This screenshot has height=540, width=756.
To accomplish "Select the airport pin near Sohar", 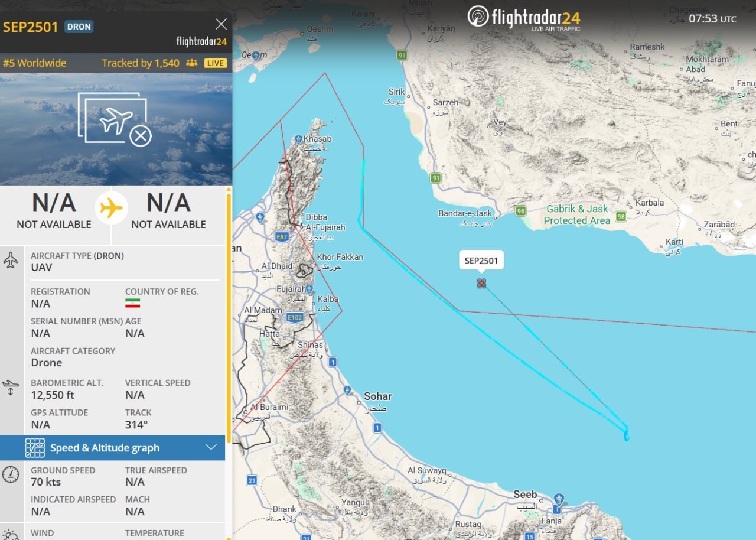I will 347,390.
